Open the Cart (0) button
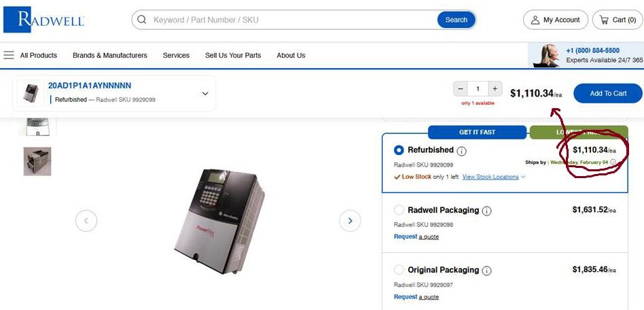This screenshot has height=310, width=644. (617, 20)
